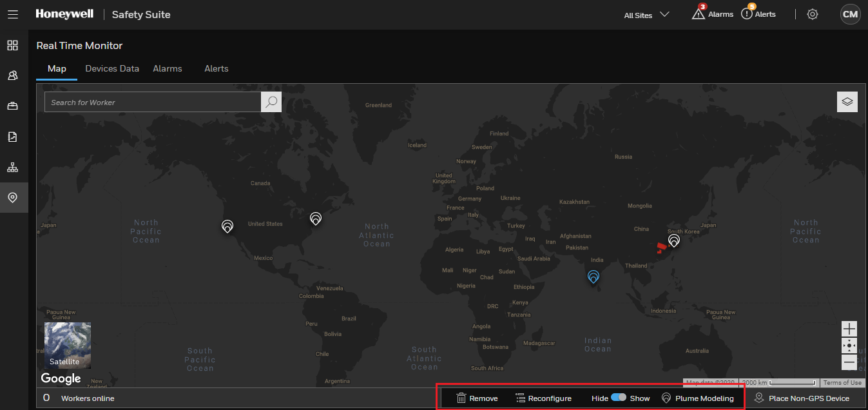Screen dimensions: 868x410
Task: Open the settings gear icon
Action: [813, 14]
